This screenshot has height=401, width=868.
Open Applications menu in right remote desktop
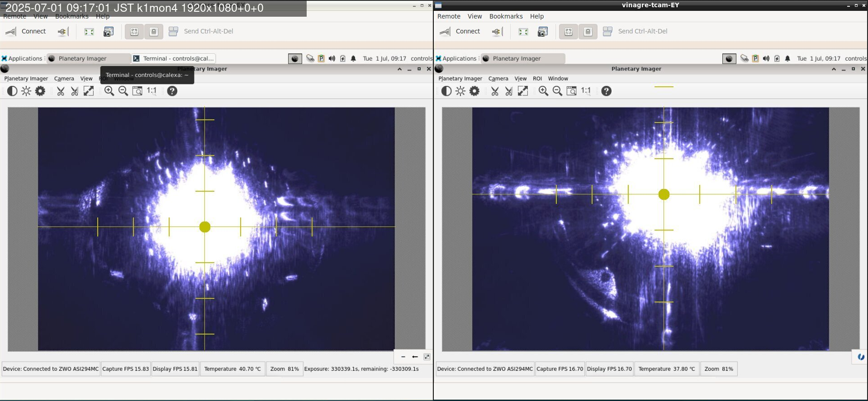456,58
